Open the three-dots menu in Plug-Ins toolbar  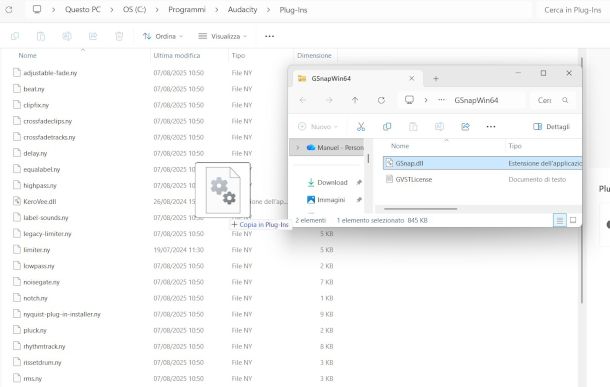coord(269,36)
